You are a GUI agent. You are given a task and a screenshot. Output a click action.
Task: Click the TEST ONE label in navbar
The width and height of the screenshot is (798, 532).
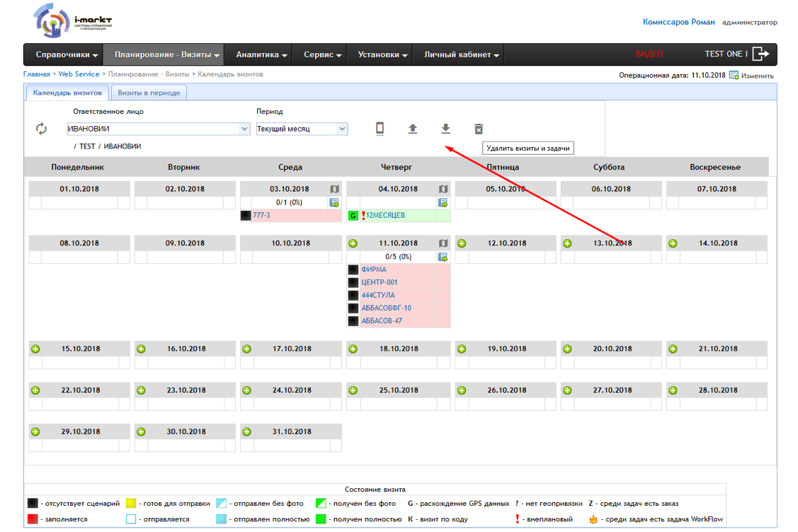pos(723,54)
